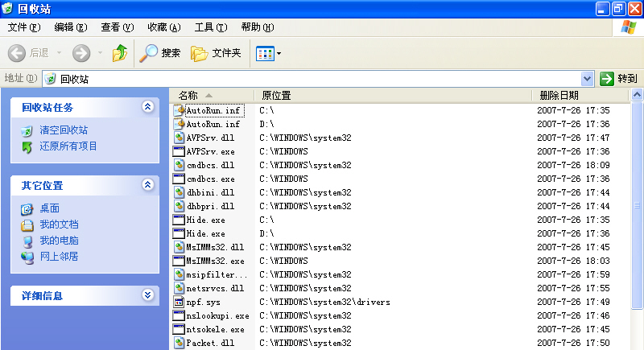Image resolution: width=644 pixels, height=350 pixels.
Task: Sort by 原位置 column header
Action: pos(393,96)
